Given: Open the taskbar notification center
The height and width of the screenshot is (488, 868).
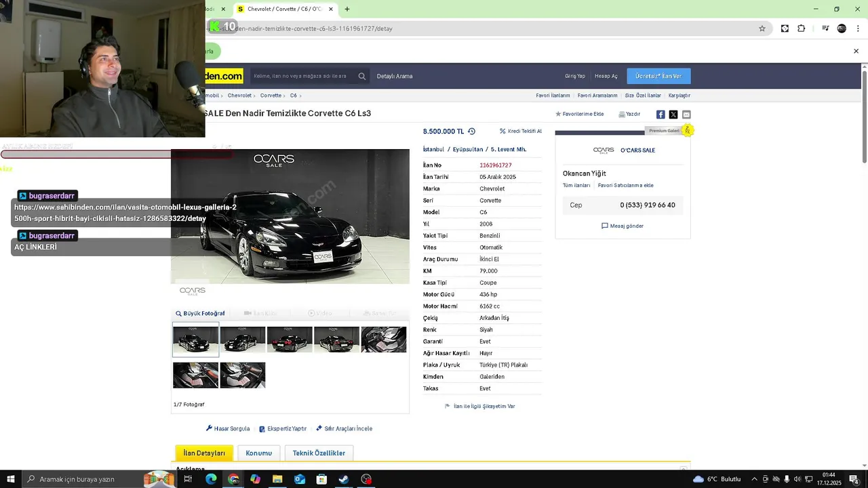Looking at the screenshot, I should [854, 479].
